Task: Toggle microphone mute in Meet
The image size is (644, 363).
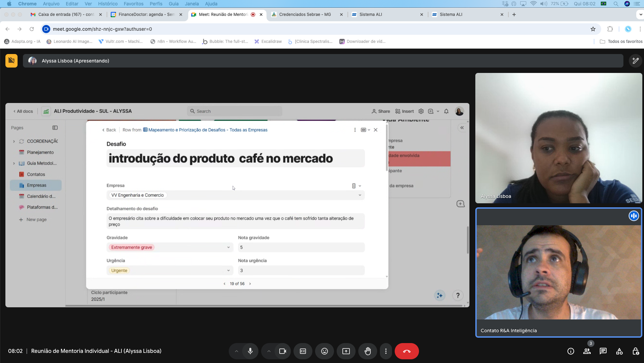Action: click(250, 351)
